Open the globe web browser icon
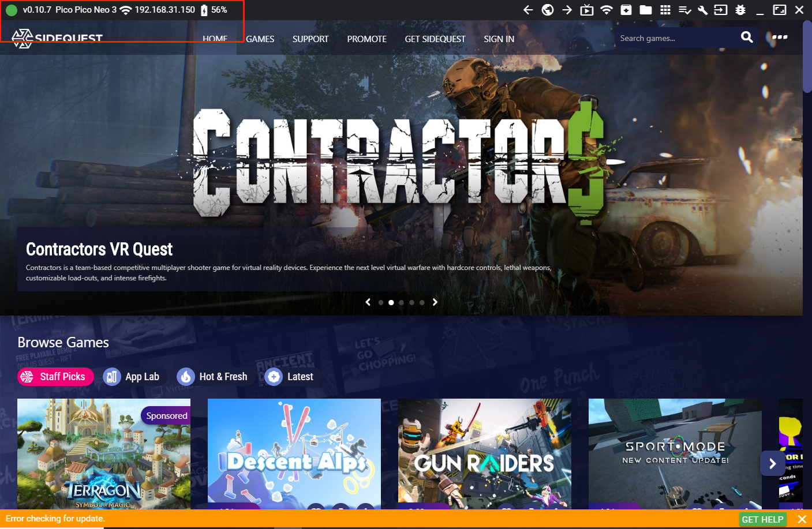812x529 pixels. click(548, 10)
